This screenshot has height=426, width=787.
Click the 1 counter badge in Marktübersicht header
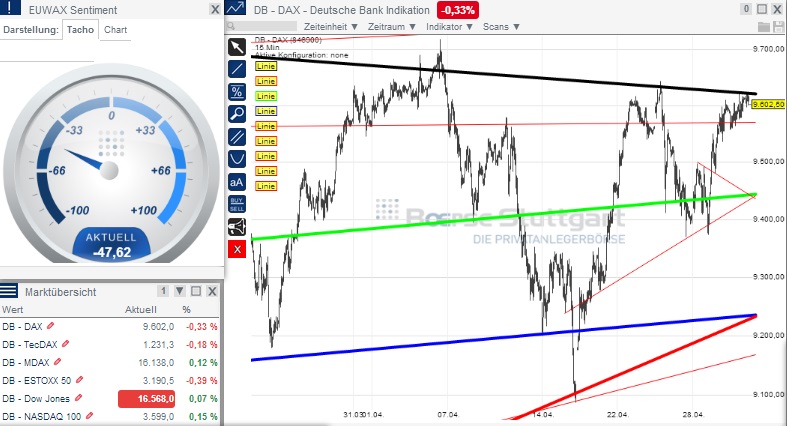163,291
